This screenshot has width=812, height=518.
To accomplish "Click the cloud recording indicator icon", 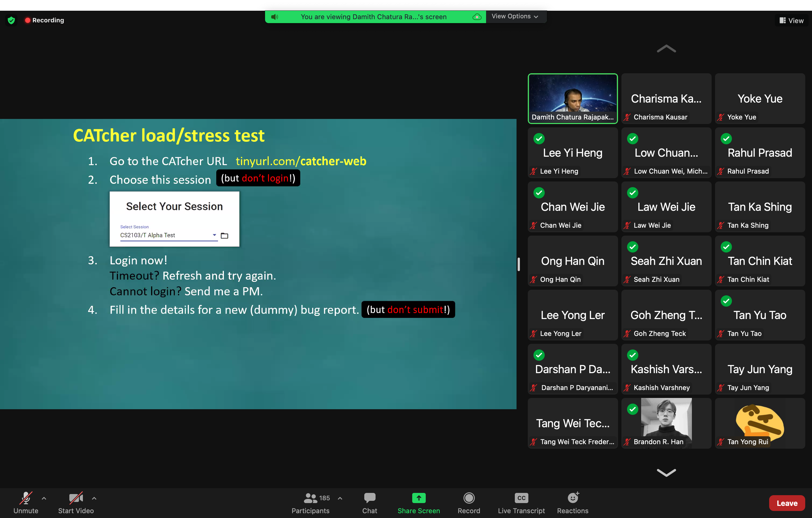I will click(x=477, y=17).
